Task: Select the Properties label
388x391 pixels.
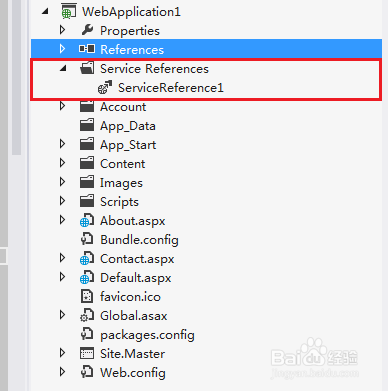Action: 130,31
